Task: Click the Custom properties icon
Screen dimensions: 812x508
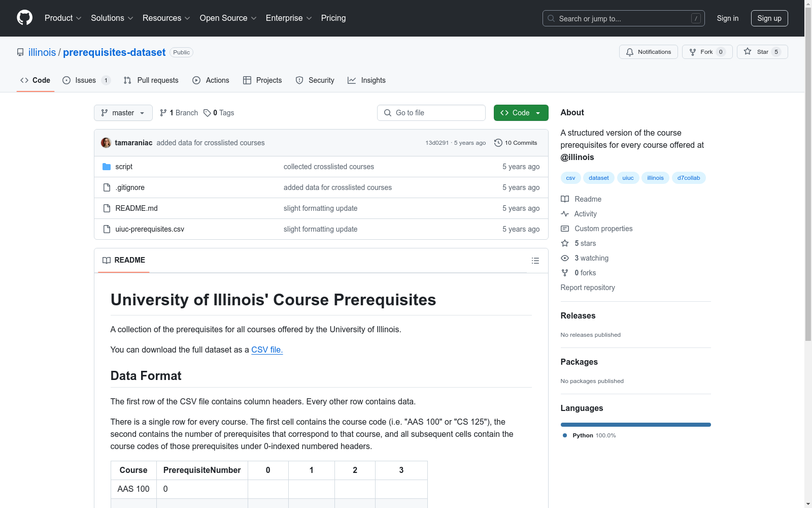Action: (565, 229)
